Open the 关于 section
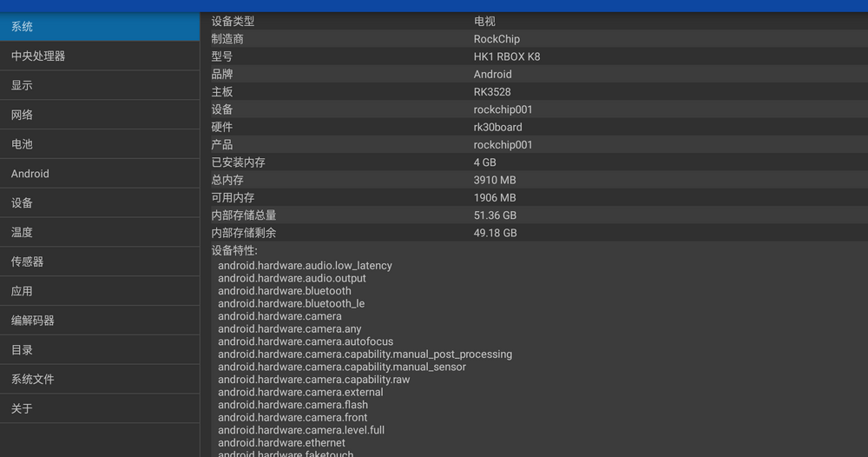 coord(100,408)
